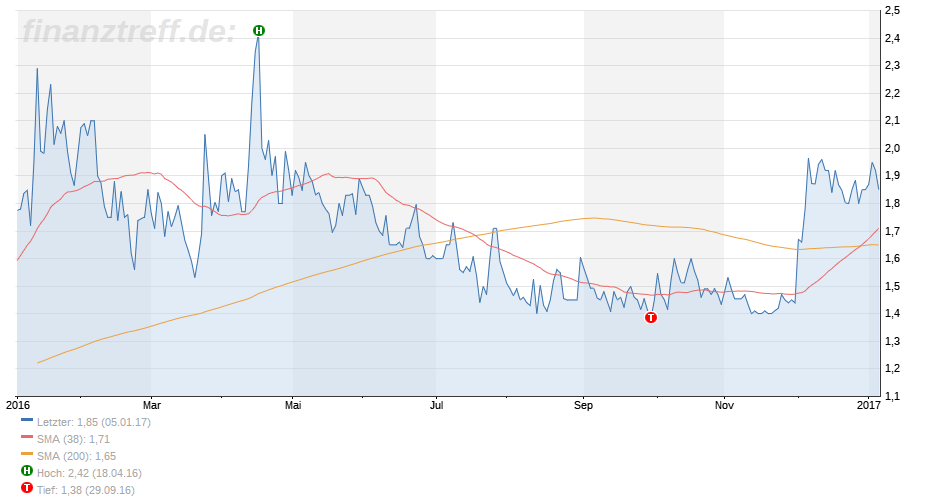This screenshot has width=940, height=500.
Task: Click the 'Tief: 1,38 (29.09.16)' legend label
Action: pos(85,490)
